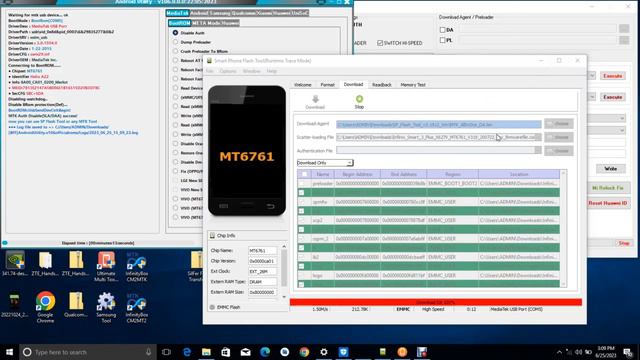Select Crash Preloader To BRom radio option
The width and height of the screenshot is (640, 360).
(176, 51)
